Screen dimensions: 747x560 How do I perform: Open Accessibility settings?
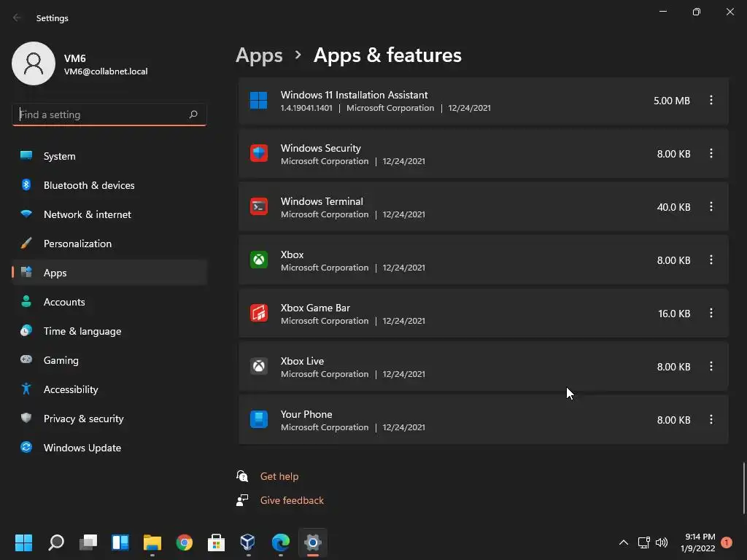[x=109, y=389]
